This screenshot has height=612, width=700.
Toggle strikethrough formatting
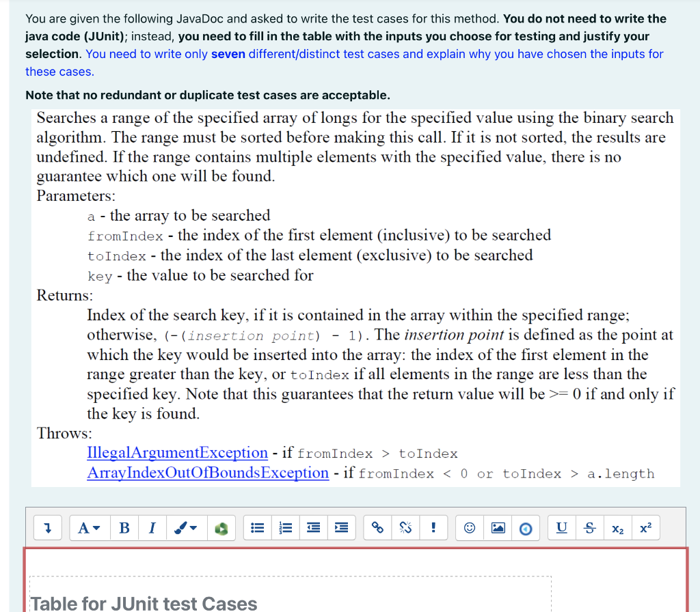point(589,528)
